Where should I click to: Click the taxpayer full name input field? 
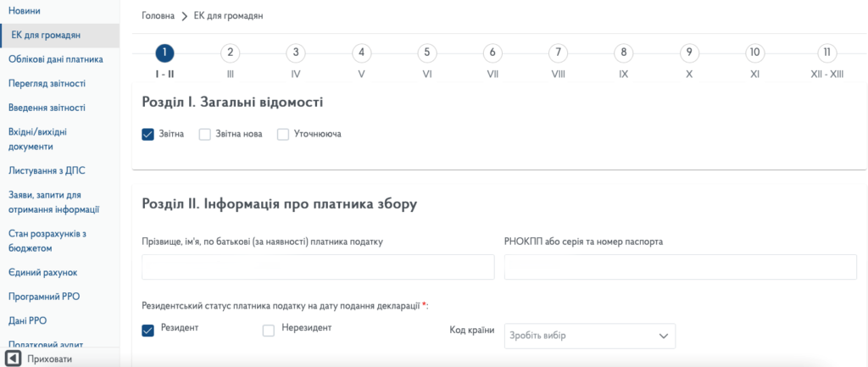(x=319, y=267)
